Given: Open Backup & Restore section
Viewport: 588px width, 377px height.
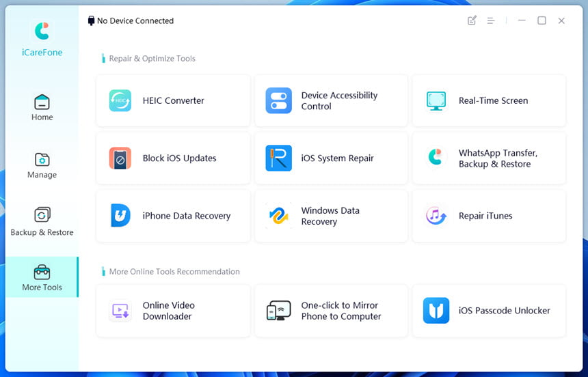Looking at the screenshot, I should (x=42, y=222).
